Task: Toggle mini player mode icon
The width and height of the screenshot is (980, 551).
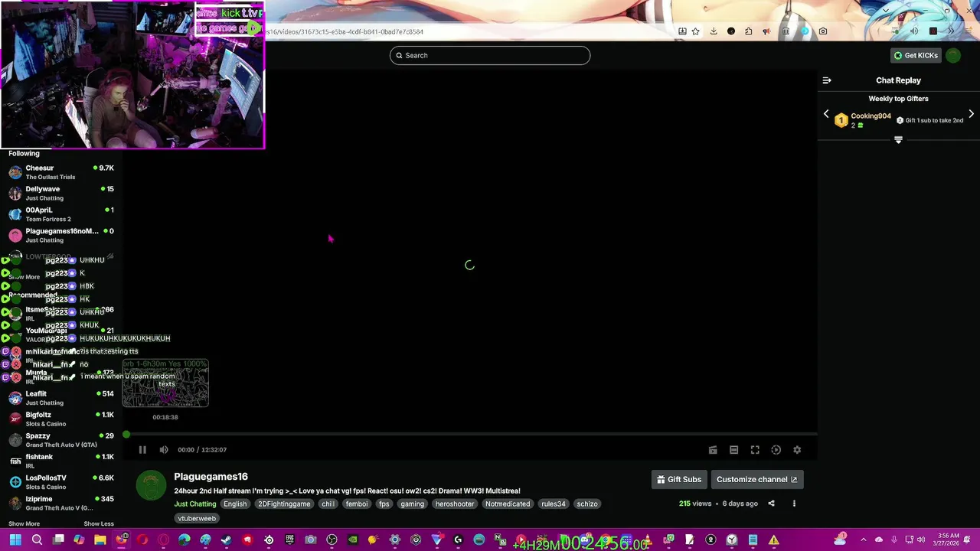Action: pos(713,450)
